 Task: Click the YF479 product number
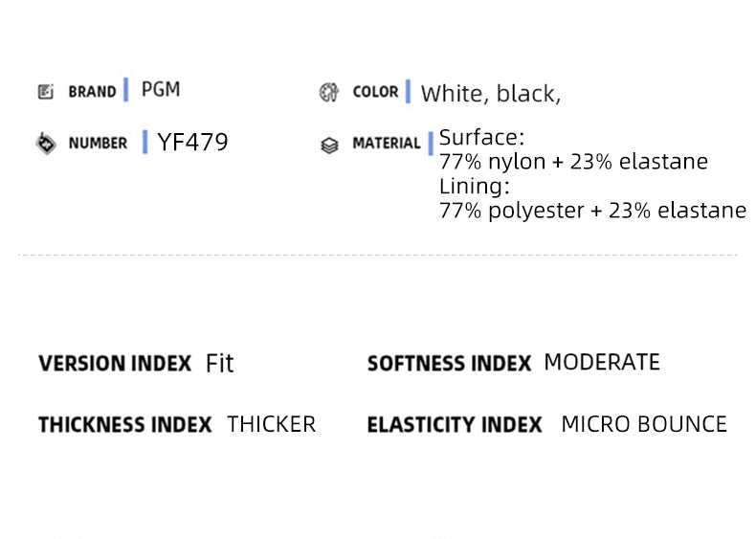click(x=192, y=143)
